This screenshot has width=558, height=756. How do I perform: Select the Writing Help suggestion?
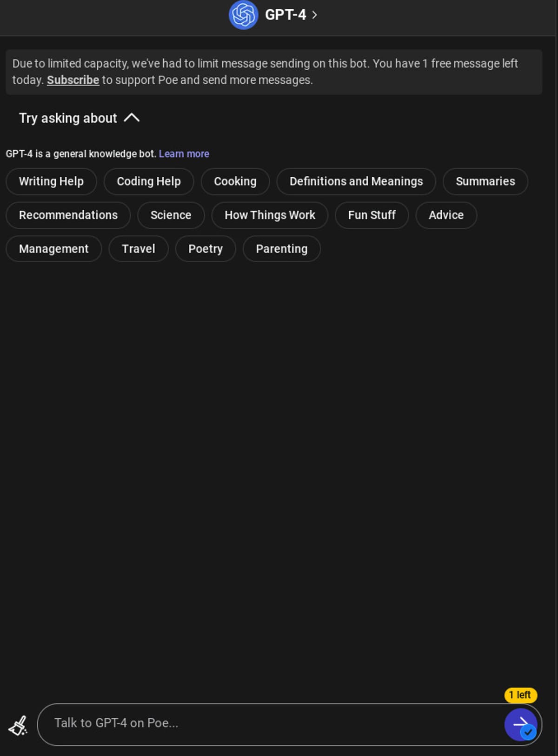pos(51,181)
